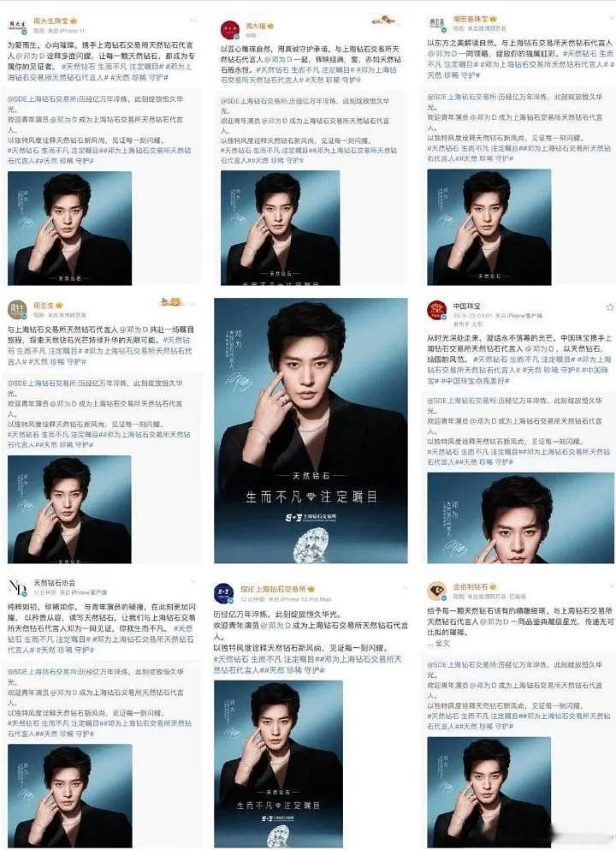Open the 天然钻石协会 ND logo avatar
Viewport: 616px width, 850px height.
point(17,587)
